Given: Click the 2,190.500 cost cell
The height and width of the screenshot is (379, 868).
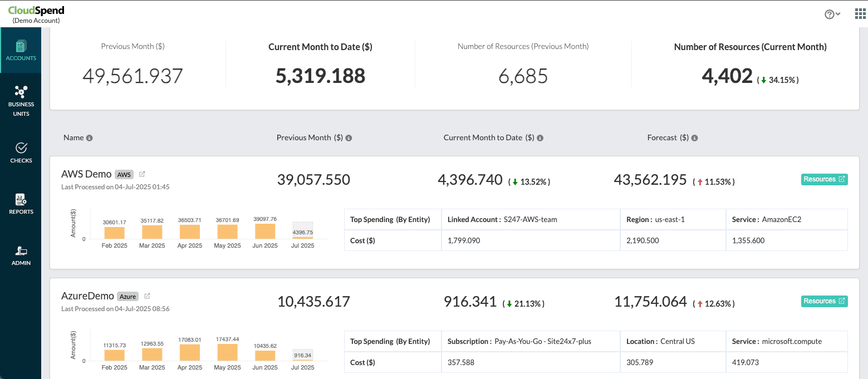Looking at the screenshot, I should click(673, 240).
